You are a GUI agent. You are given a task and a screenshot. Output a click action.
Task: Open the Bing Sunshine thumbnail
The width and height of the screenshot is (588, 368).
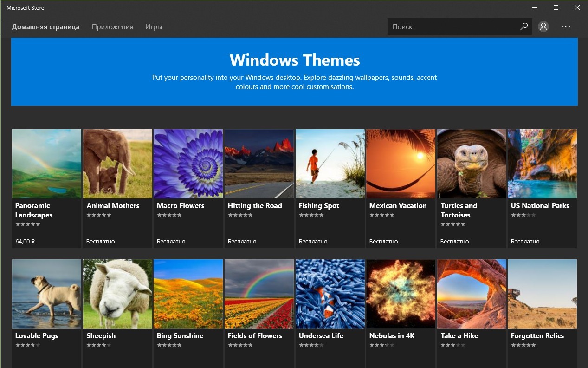coord(188,294)
